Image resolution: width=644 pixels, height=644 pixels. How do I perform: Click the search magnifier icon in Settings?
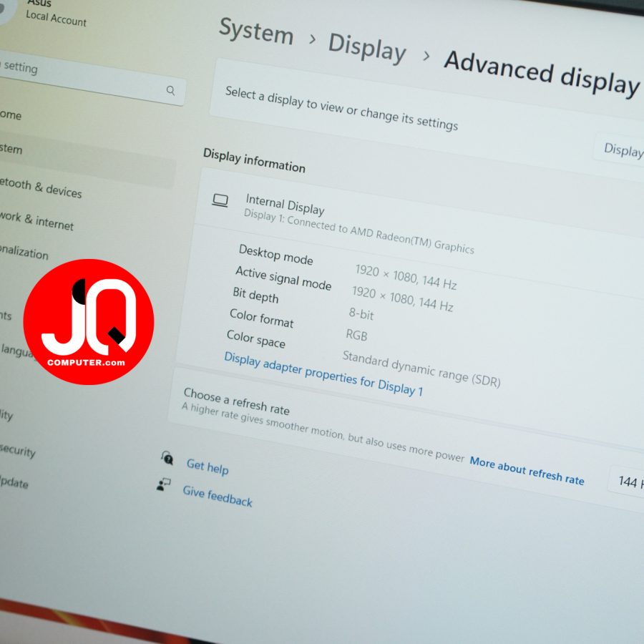tap(170, 90)
